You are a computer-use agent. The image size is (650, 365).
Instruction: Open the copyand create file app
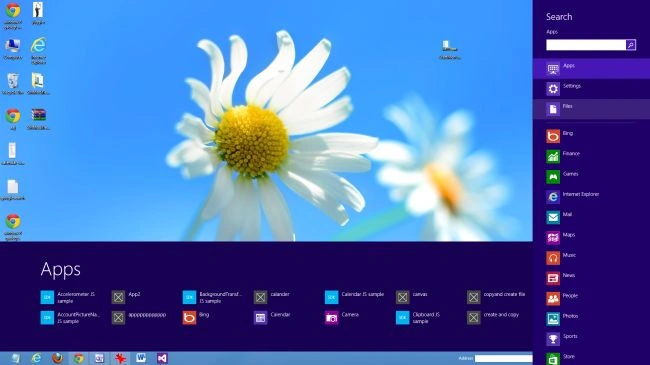(496, 297)
